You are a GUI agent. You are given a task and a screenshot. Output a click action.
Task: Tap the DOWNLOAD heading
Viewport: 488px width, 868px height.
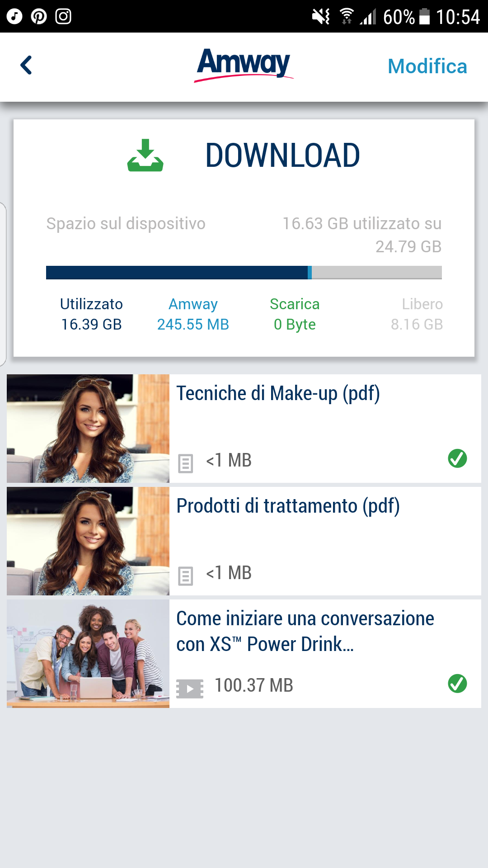tap(282, 156)
